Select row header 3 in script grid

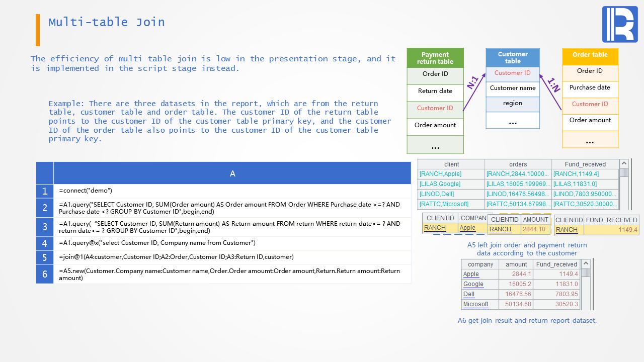click(x=45, y=227)
